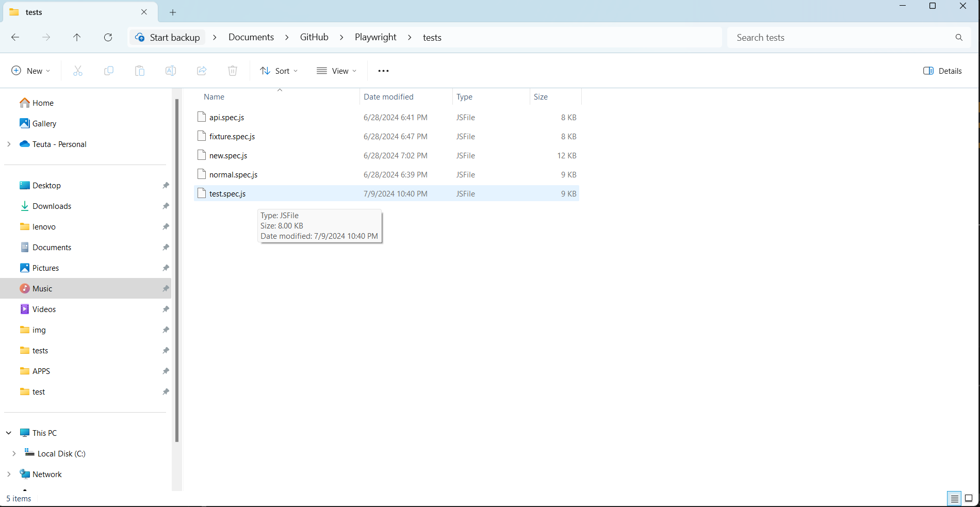Switch to large icons view icon
Image resolution: width=980 pixels, height=507 pixels.
coord(969,498)
